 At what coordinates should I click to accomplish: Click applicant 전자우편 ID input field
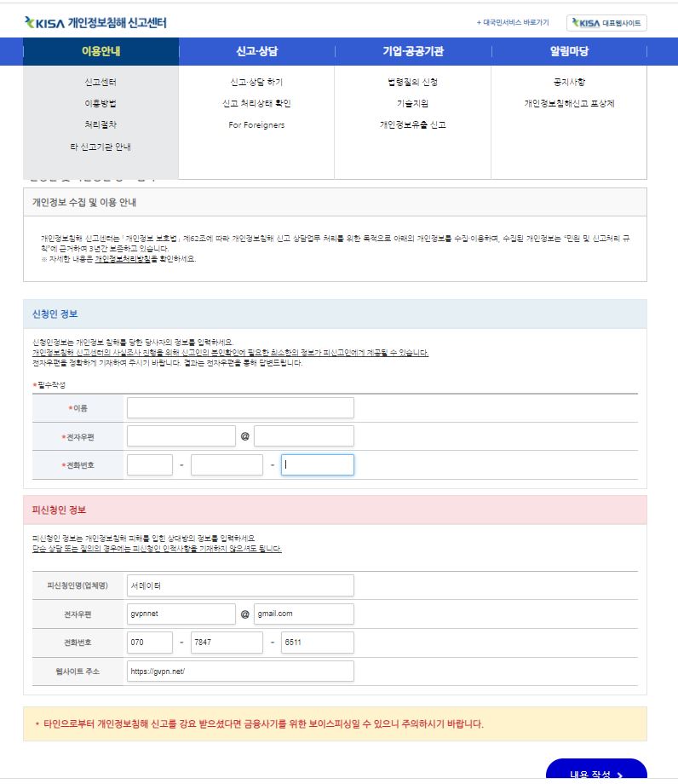tap(181, 436)
